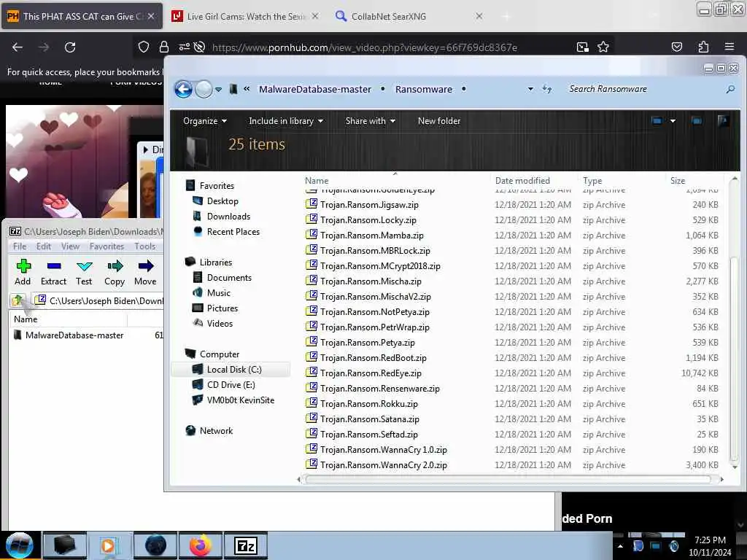
Task: Open view options dropdown arrow
Action: coord(673,121)
